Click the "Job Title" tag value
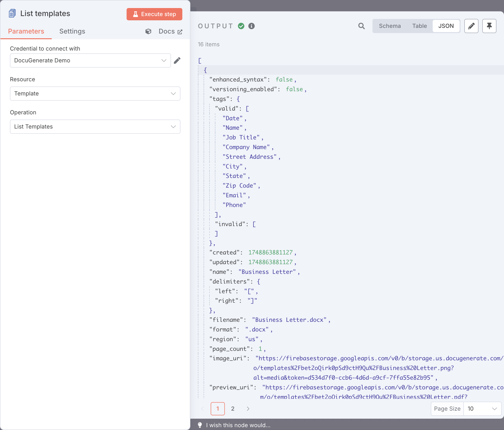The width and height of the screenshot is (504, 430). coord(241,138)
